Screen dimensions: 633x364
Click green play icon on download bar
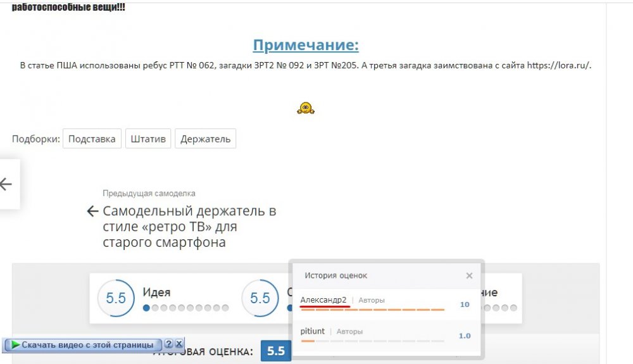[x=15, y=345]
